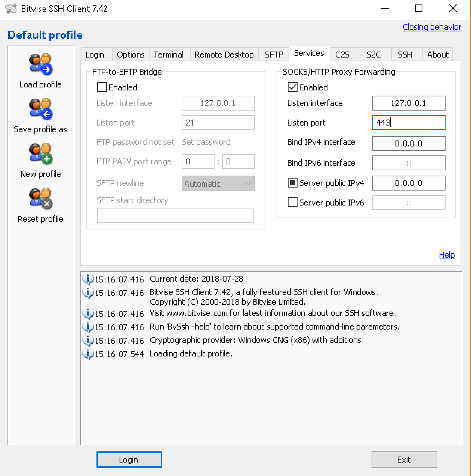Close the Bitvise SSH Client window
The image size is (471, 476).
(x=453, y=8)
